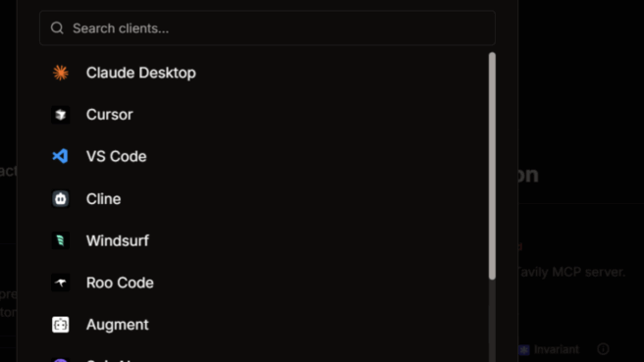This screenshot has width=644, height=362.
Task: Click the magnifying glass search icon
Action: coord(57,27)
